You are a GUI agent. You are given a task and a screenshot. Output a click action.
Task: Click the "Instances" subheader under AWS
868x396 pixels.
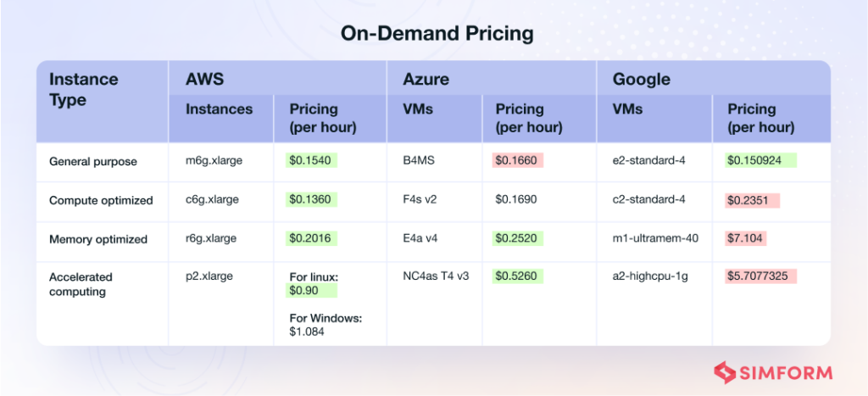220,109
